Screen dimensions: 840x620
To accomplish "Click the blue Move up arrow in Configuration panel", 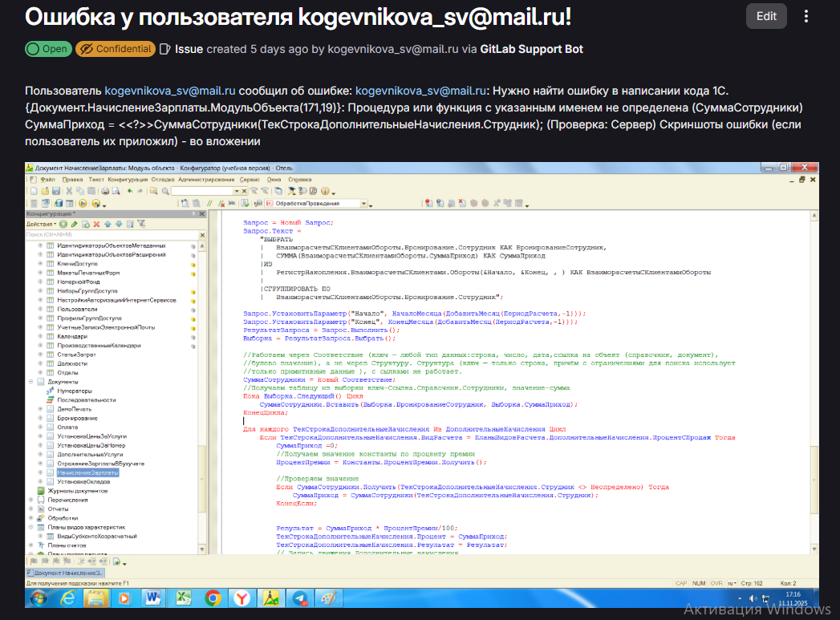I will tap(108, 224).
